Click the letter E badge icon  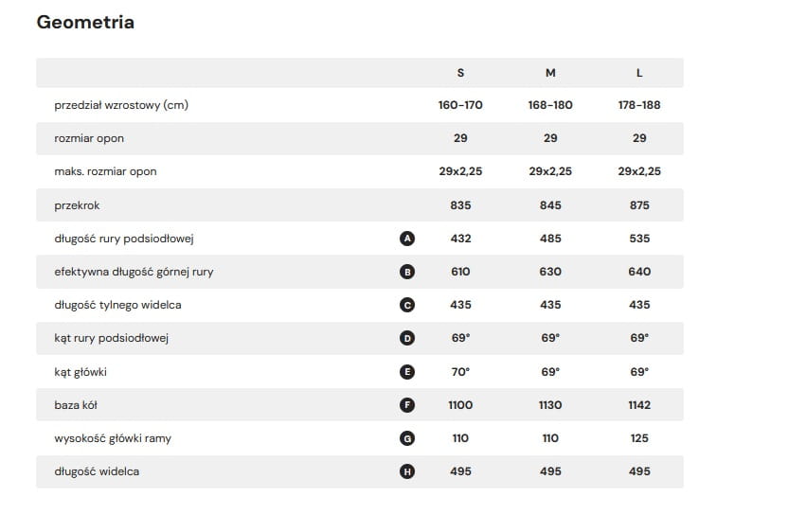point(407,372)
